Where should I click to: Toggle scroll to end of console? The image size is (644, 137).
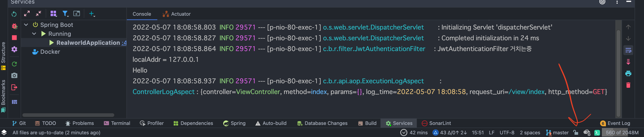coord(628,62)
